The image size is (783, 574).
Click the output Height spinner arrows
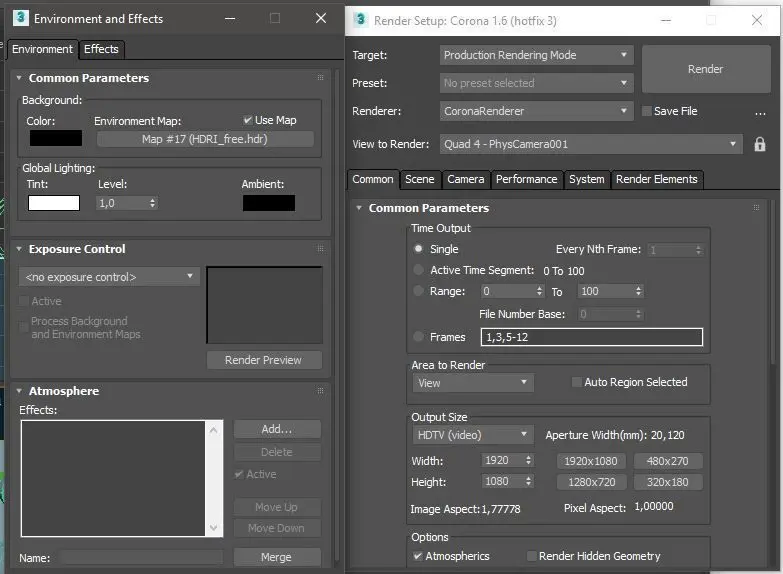[x=528, y=481]
